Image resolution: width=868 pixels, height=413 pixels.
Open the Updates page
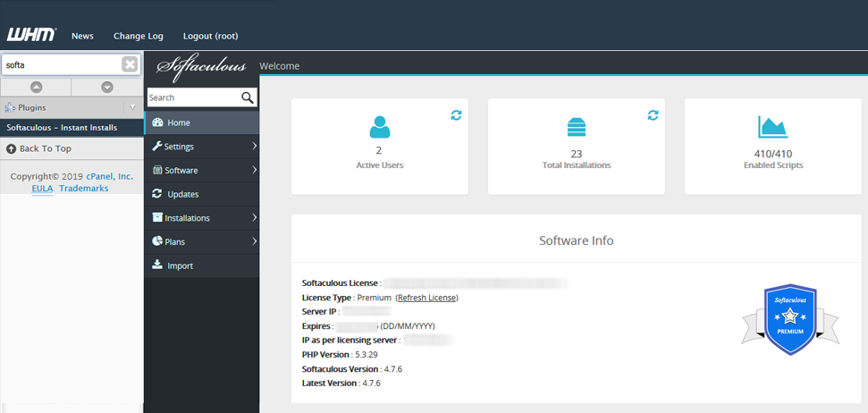click(201, 194)
